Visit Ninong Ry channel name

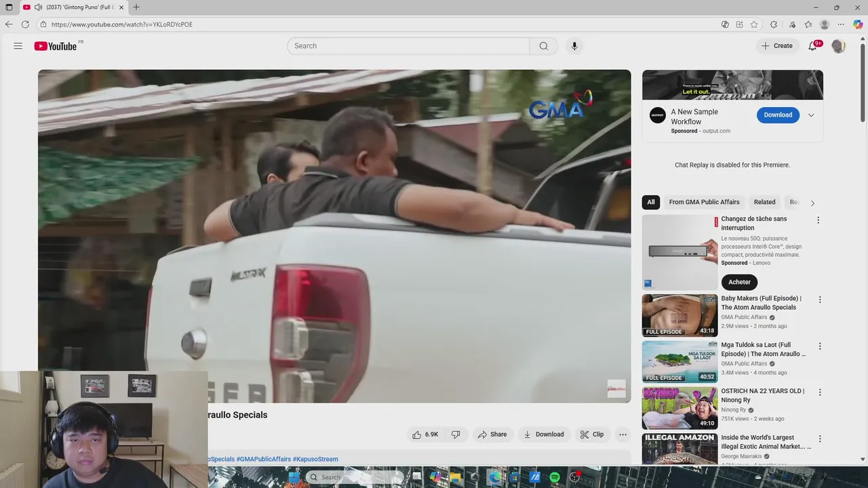click(734, 410)
